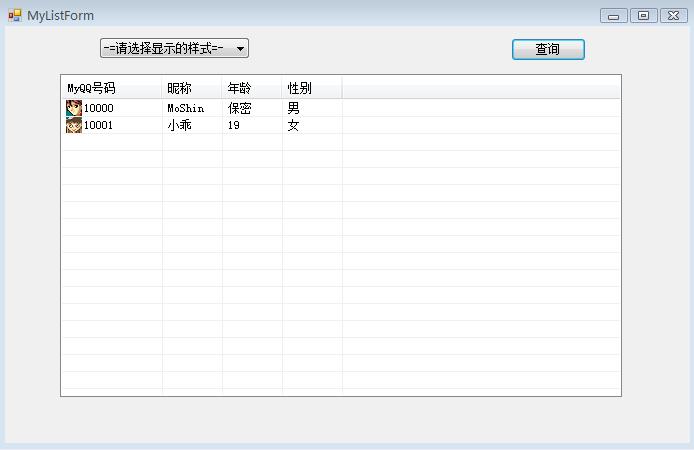
Task: Click the age value 19
Action: tap(234, 125)
